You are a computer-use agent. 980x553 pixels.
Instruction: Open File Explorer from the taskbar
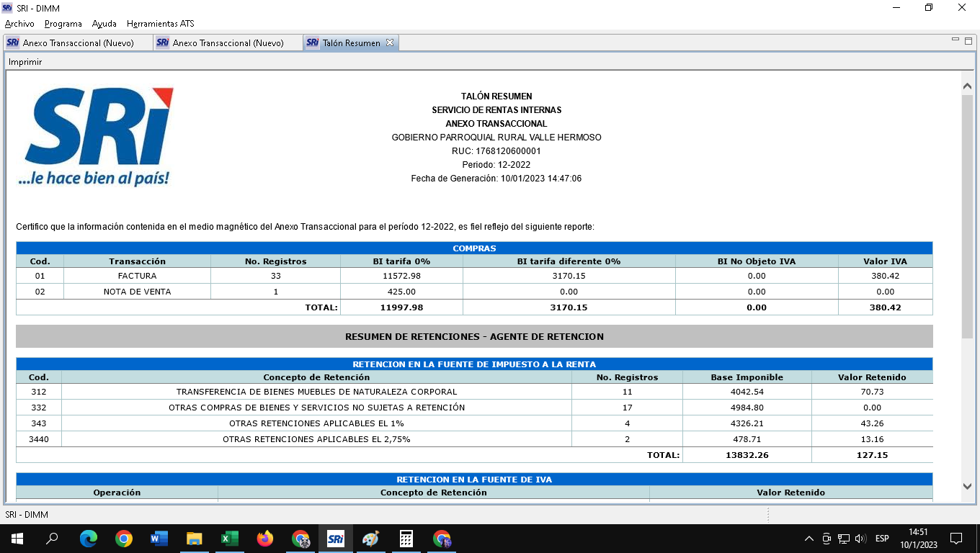pyautogui.click(x=195, y=539)
